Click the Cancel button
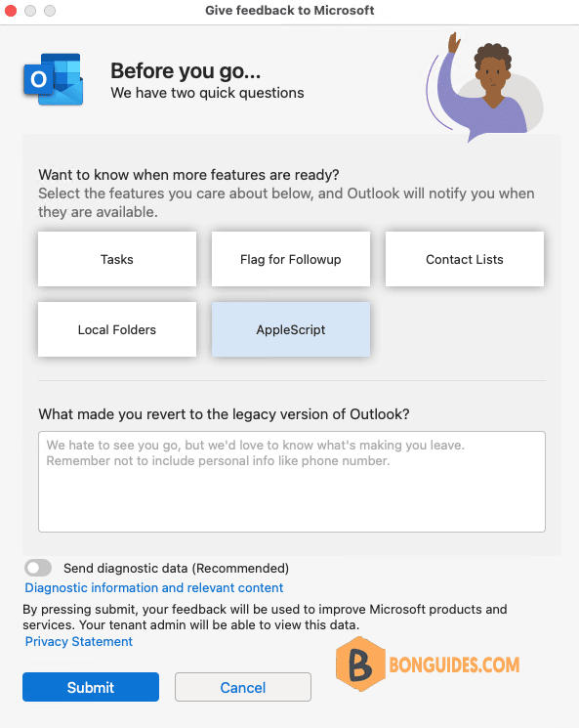 pos(243,687)
